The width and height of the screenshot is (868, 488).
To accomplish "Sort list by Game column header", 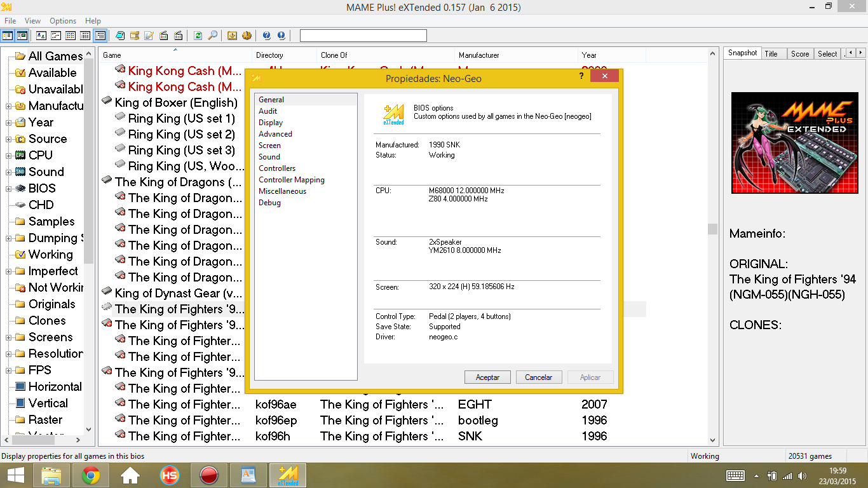I will point(176,55).
